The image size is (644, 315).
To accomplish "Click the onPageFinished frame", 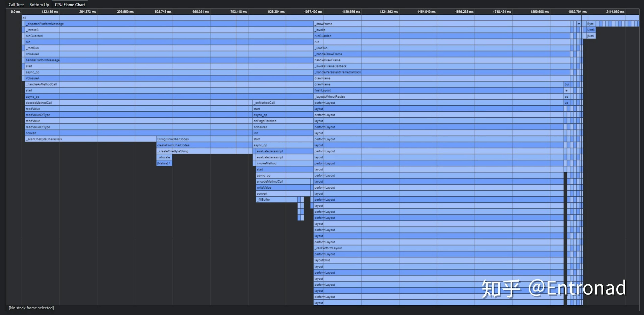I will click(x=282, y=121).
